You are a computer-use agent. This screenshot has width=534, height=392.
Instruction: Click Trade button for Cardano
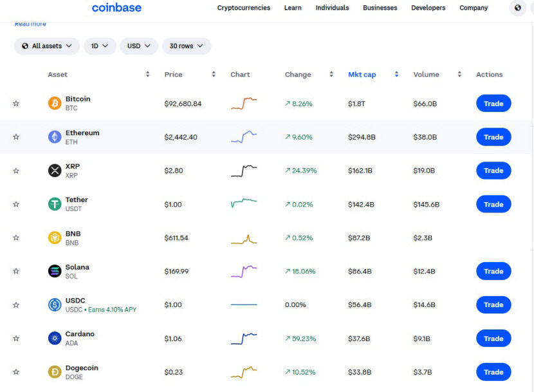(493, 339)
